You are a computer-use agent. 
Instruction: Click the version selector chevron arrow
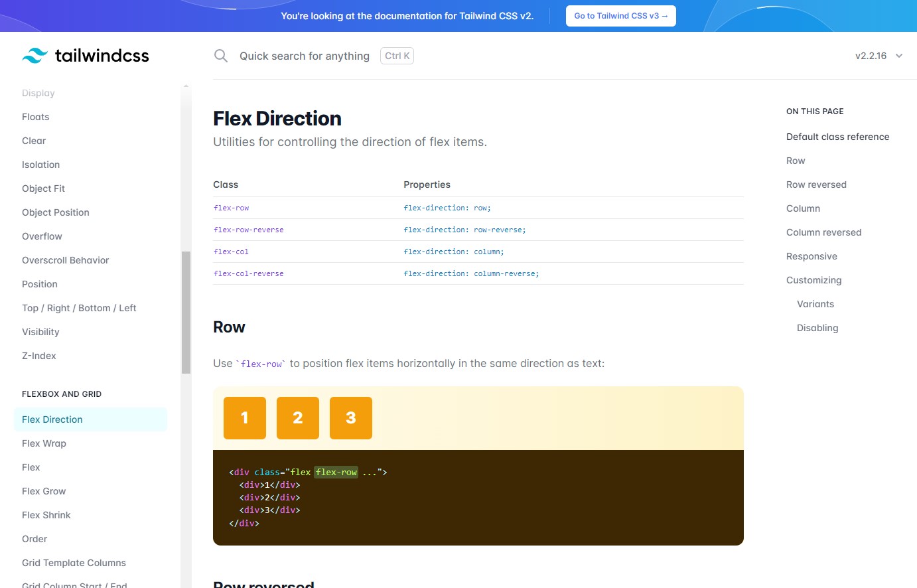[x=899, y=56]
